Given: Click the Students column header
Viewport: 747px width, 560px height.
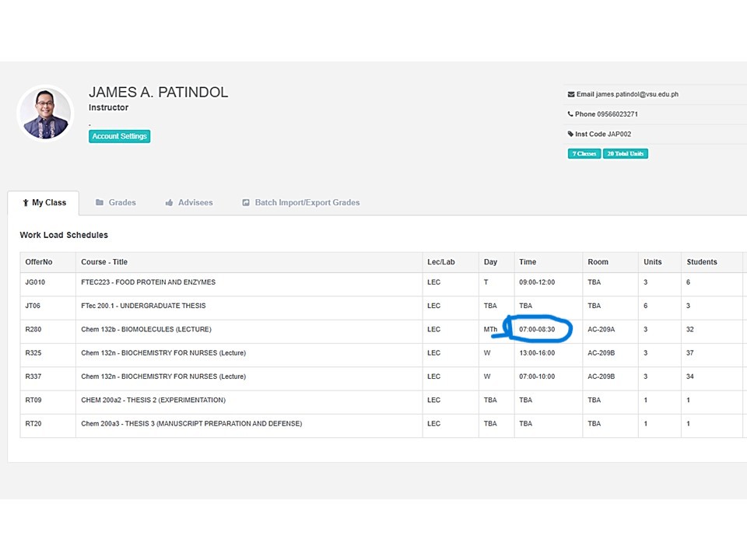Looking at the screenshot, I should 701,262.
